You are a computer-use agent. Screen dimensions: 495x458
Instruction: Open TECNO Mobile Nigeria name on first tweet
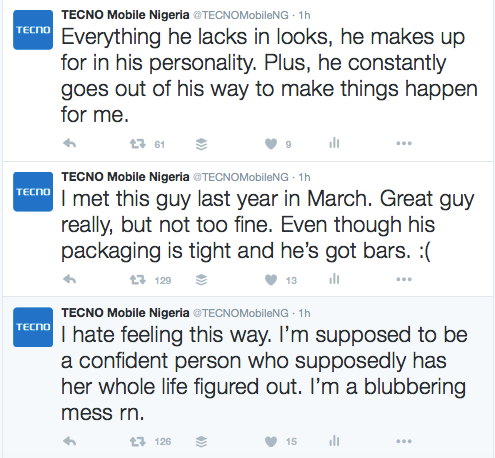[125, 15]
